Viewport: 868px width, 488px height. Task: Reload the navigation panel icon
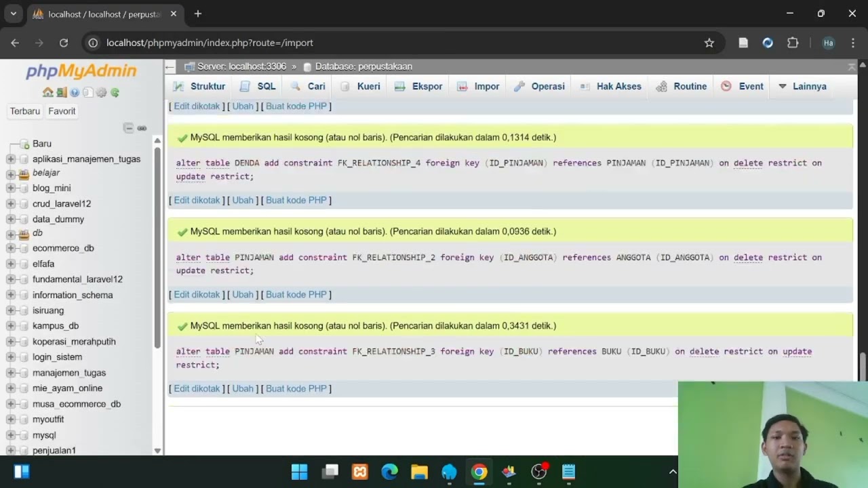point(115,92)
